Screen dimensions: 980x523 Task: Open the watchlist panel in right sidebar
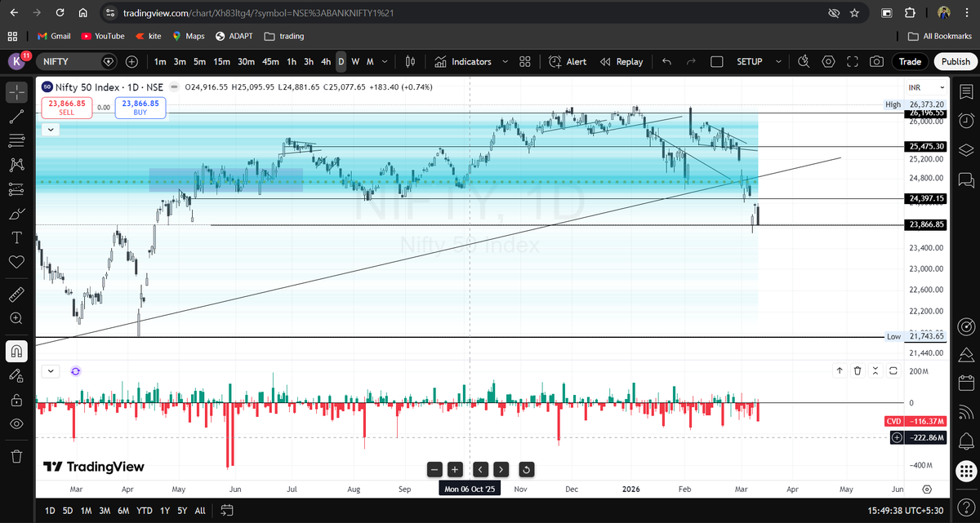tap(967, 91)
